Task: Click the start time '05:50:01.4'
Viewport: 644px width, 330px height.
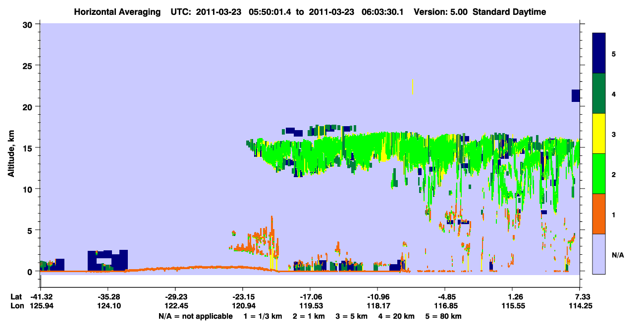Action: (x=270, y=12)
